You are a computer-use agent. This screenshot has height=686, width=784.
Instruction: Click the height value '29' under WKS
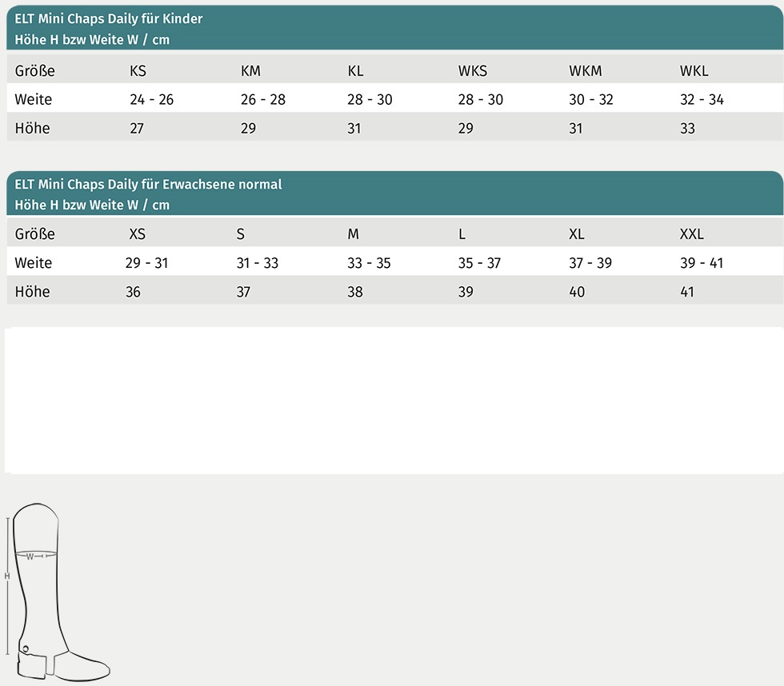click(466, 129)
